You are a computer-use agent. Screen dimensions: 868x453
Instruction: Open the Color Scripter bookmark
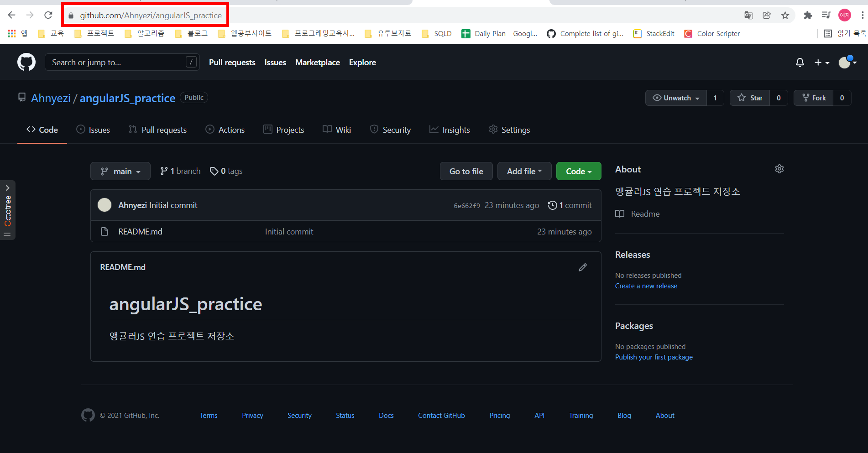[712, 33]
